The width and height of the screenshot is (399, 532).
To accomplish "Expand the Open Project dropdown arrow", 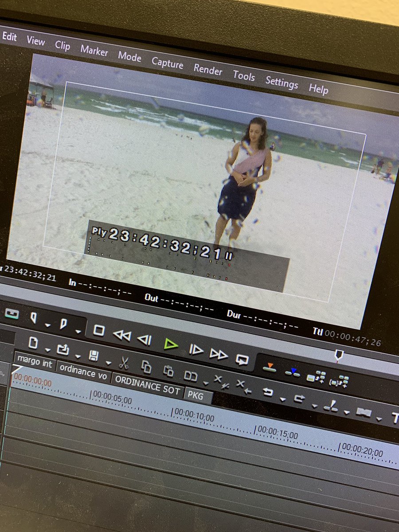I will point(78,356).
